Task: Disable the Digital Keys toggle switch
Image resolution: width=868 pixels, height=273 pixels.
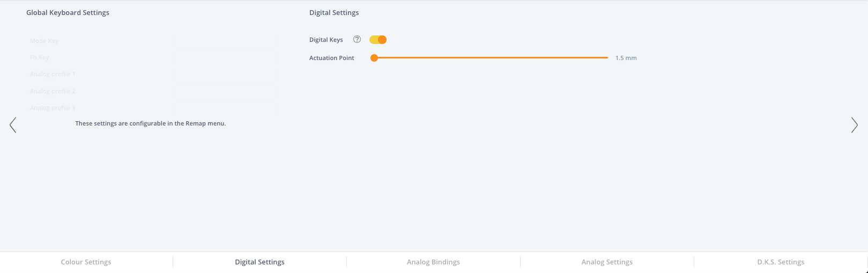Action: (378, 40)
